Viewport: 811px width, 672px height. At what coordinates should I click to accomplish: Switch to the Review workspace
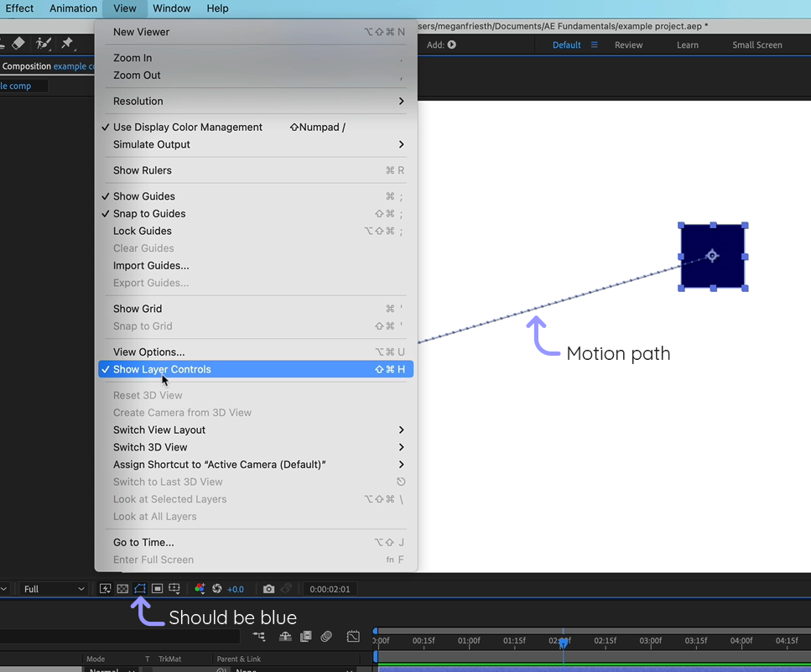628,44
